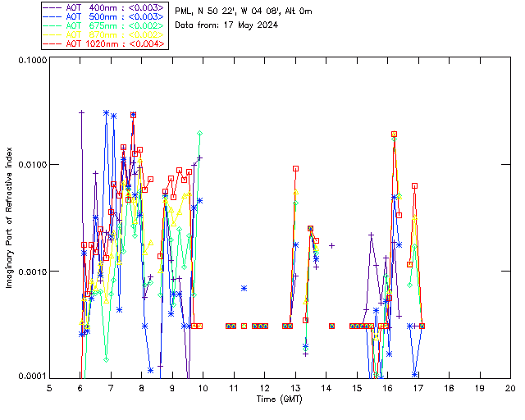Click the AOT 500nm legend entry
525x420 pixels.
click(x=103, y=16)
